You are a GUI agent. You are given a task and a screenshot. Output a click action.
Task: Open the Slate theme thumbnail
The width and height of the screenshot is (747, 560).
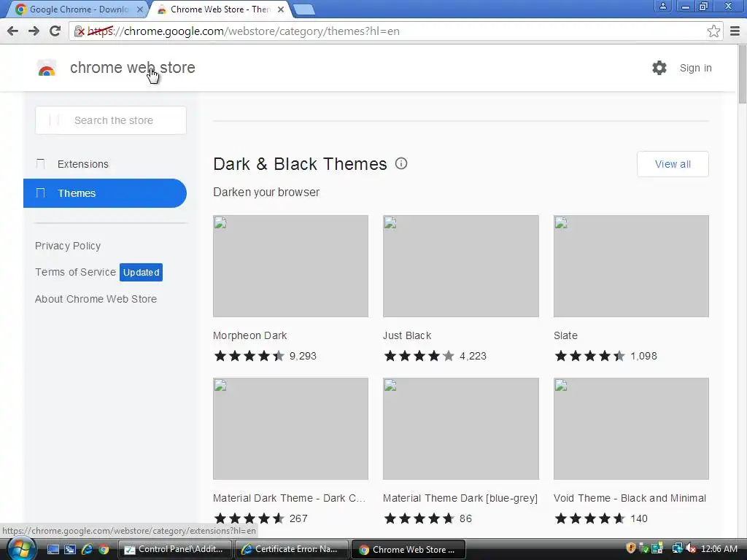631,266
